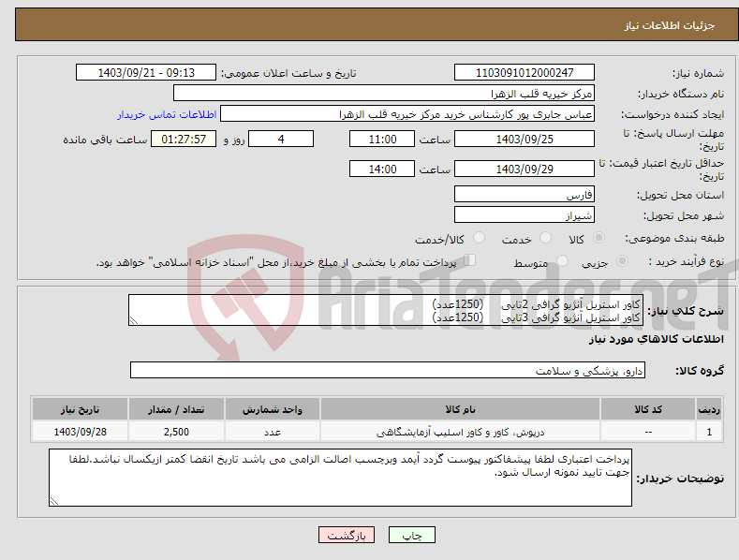Click the city field شیراز
Screen dimensions: 739x560
coord(525,215)
